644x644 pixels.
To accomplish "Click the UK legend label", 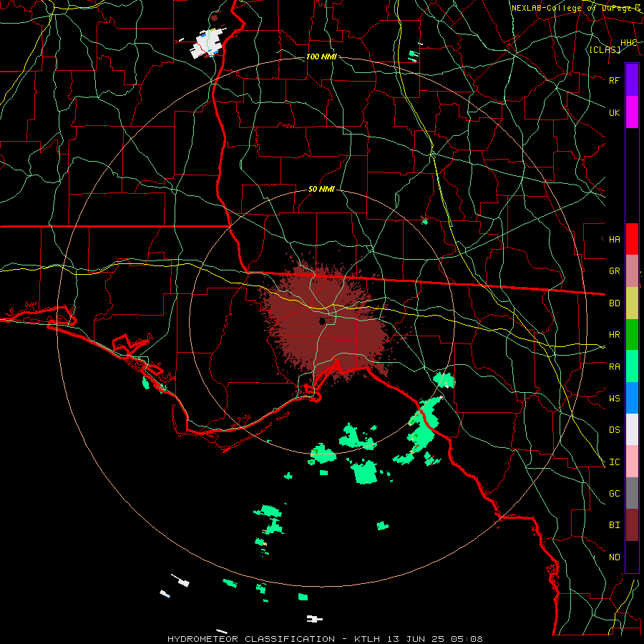I will click(x=614, y=112).
